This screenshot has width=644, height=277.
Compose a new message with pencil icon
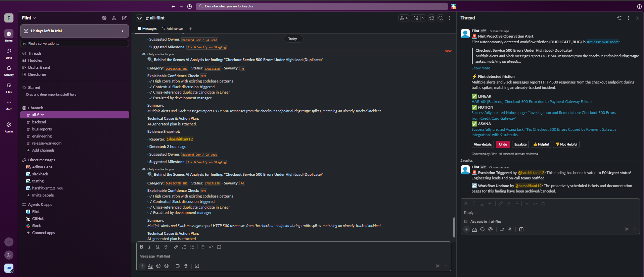[124, 18]
